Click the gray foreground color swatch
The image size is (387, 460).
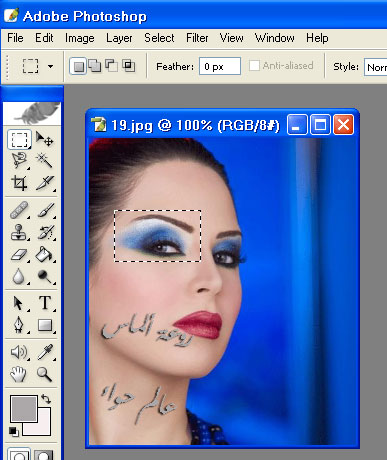pos(23,408)
